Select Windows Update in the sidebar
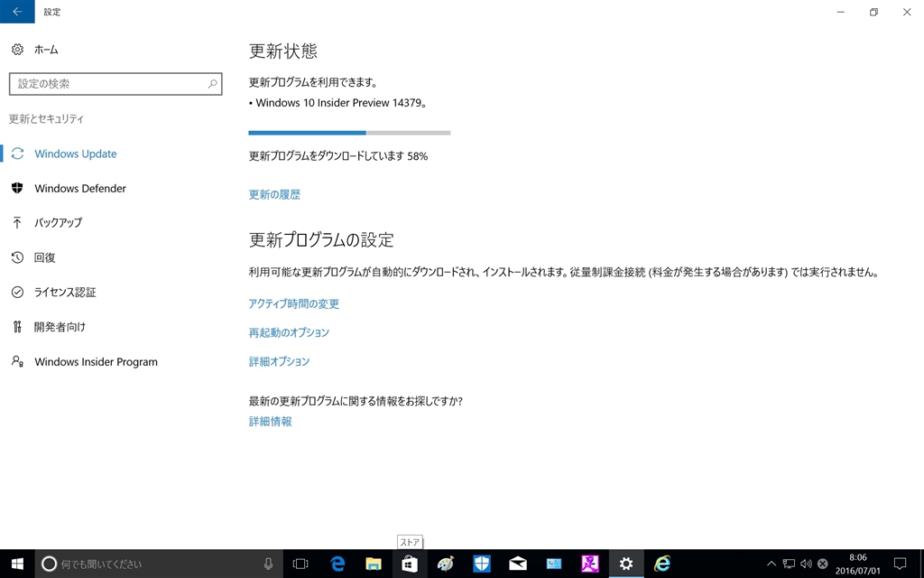The height and width of the screenshot is (578, 924). pyautogui.click(x=76, y=154)
